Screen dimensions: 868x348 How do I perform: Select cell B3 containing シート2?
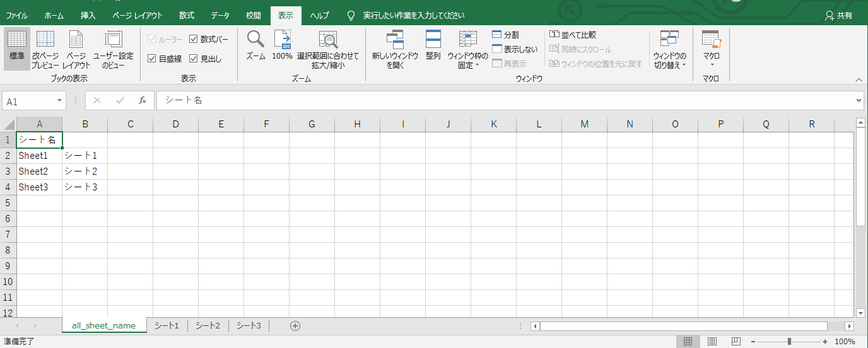click(x=85, y=171)
